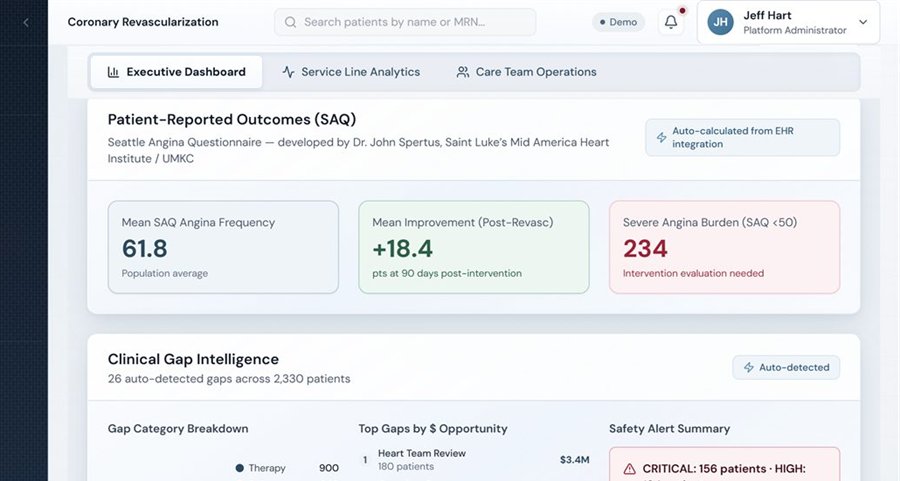Click the lightning icon in the Auto-detected badge

(x=748, y=367)
